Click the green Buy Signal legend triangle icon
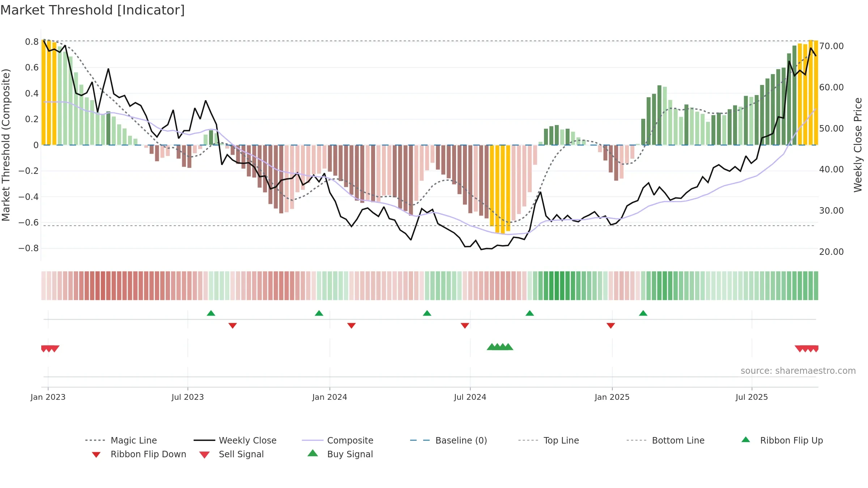The image size is (868, 488). click(x=313, y=453)
